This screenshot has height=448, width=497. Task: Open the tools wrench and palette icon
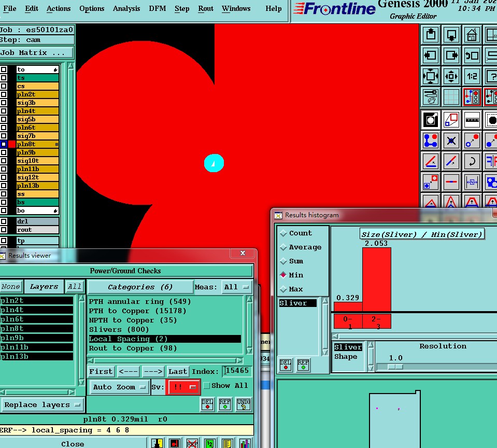click(x=431, y=97)
